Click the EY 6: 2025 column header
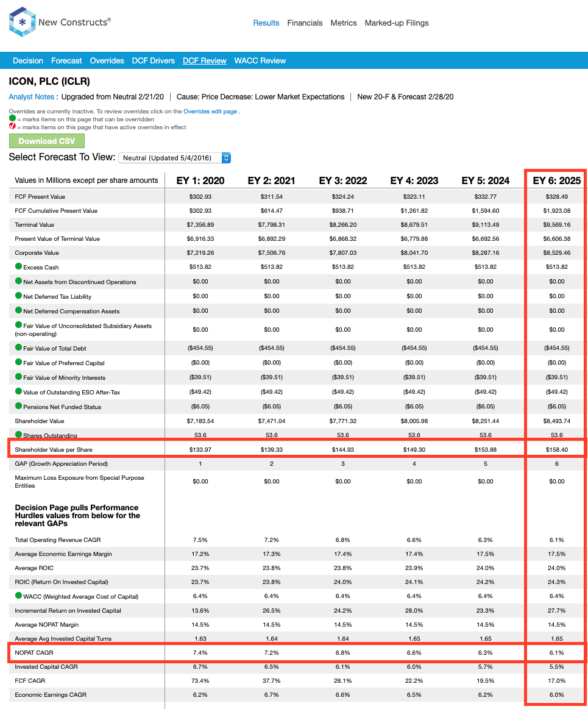Image resolution: width=588 pixels, height=709 pixels. (x=557, y=181)
